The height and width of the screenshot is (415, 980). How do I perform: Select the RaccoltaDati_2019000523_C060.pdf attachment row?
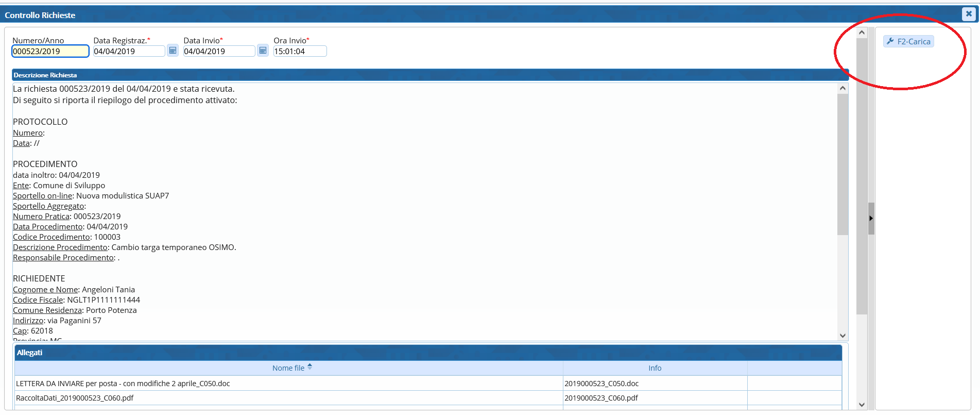pyautogui.click(x=288, y=398)
